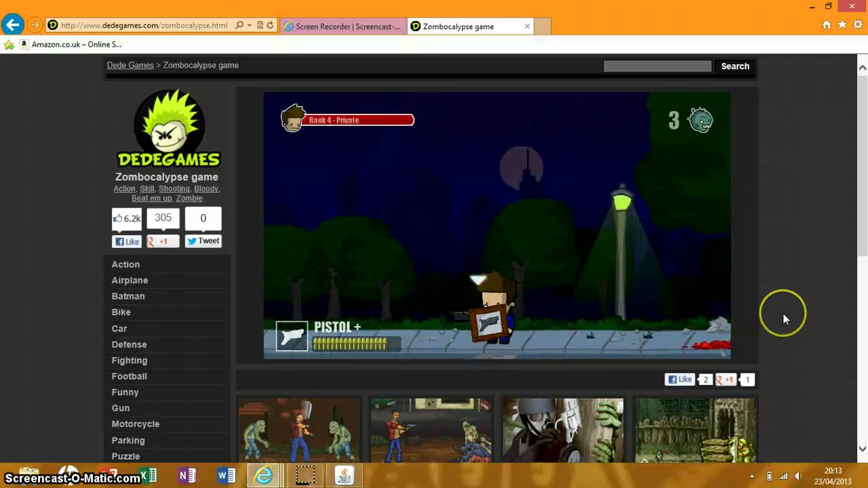Image resolution: width=868 pixels, height=488 pixels.
Task: Click the Zombie tag link
Action: pos(189,198)
